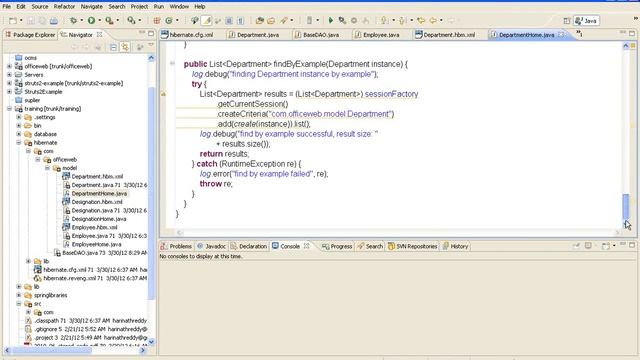This screenshot has width=640, height=360.
Task: Maximize the editor area button
Action: pos(632,33)
